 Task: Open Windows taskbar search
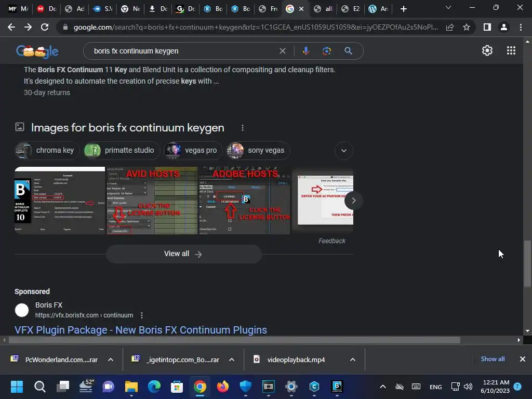39,387
